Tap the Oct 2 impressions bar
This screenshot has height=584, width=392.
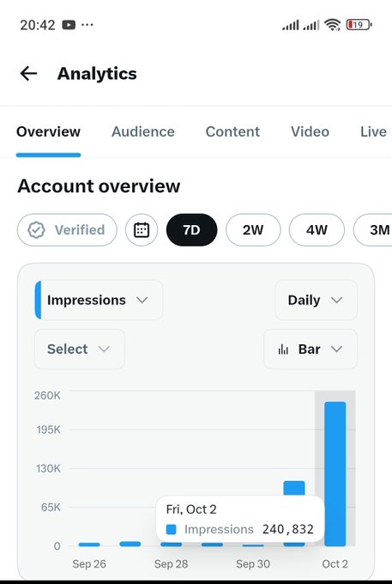335,474
